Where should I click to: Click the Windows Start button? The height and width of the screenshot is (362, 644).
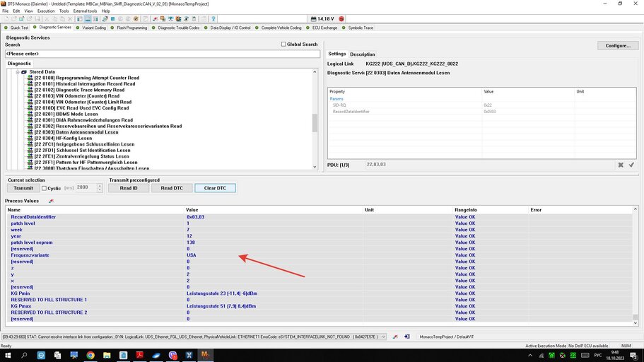pyautogui.click(x=8, y=355)
